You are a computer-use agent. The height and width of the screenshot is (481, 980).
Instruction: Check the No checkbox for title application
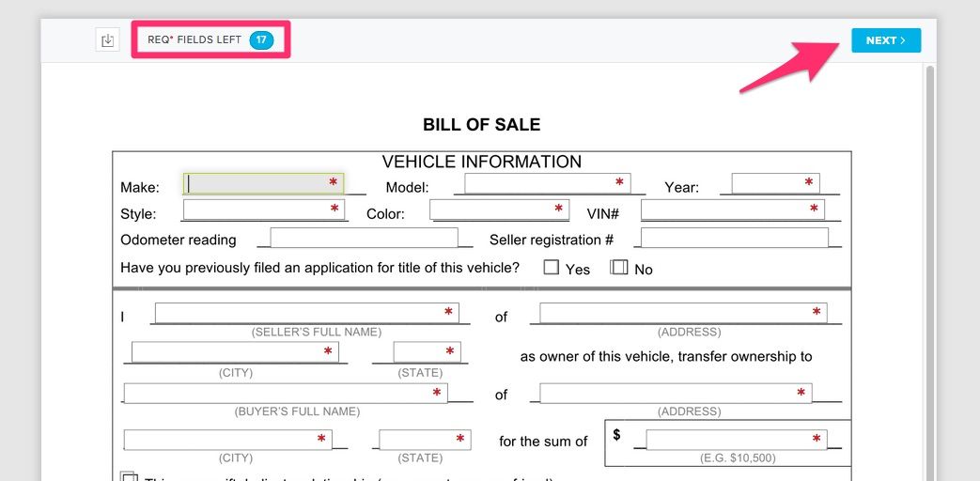(x=619, y=268)
